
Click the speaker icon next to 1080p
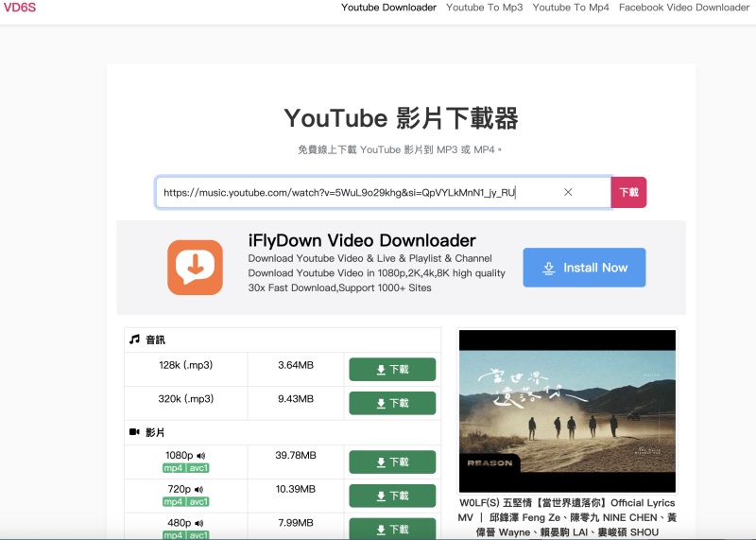[x=201, y=456]
